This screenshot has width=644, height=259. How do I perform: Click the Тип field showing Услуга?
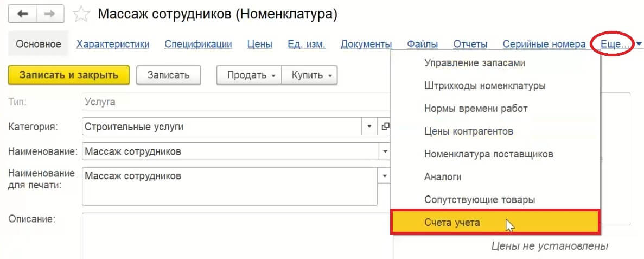236,102
